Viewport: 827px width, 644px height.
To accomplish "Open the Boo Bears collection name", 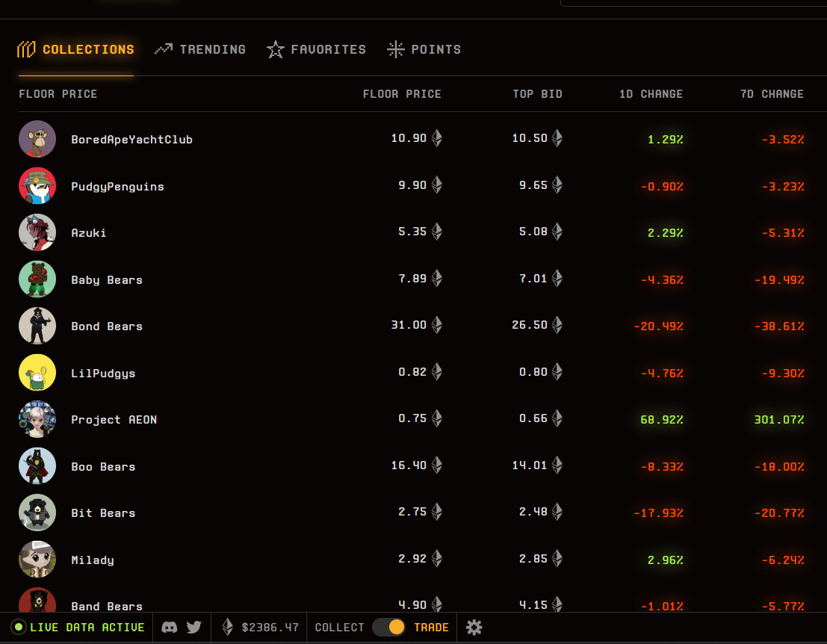I will pos(103,466).
